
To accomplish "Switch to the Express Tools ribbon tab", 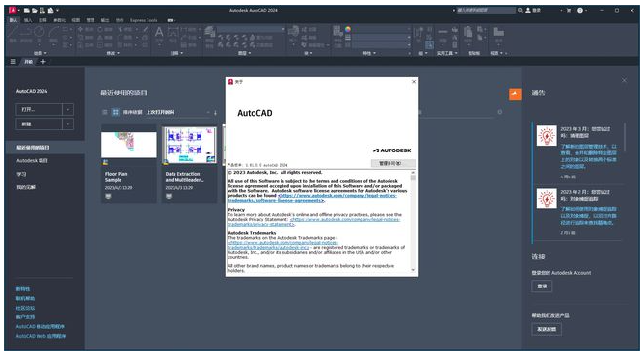I will [x=144, y=20].
